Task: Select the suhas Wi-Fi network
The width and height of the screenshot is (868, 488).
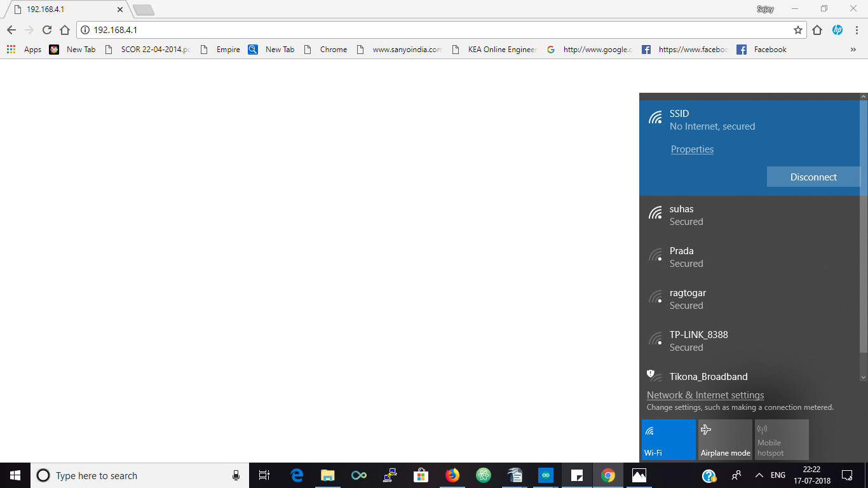Action: 750,215
